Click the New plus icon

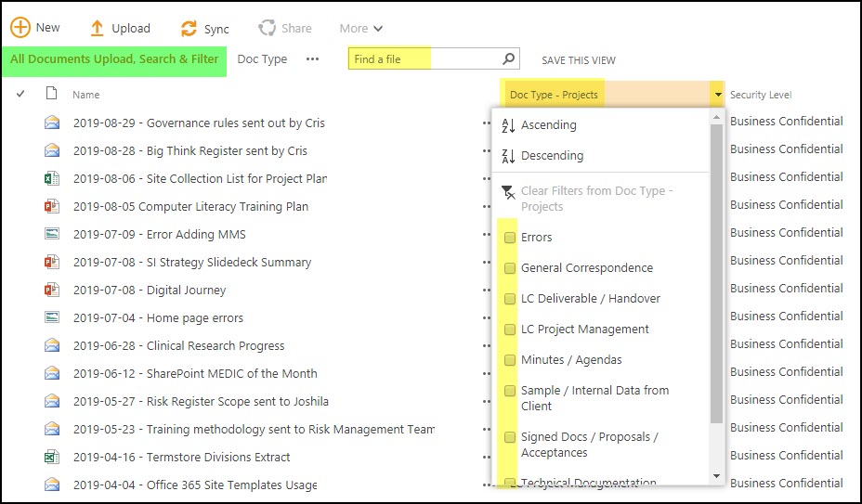click(x=20, y=28)
